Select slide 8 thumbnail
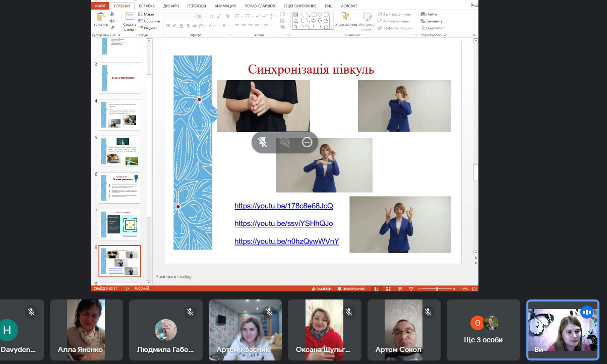This screenshot has width=607, height=364. tap(119, 261)
